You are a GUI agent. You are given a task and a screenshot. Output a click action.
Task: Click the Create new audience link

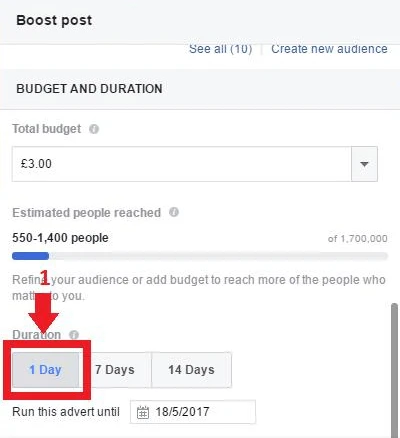(x=329, y=49)
